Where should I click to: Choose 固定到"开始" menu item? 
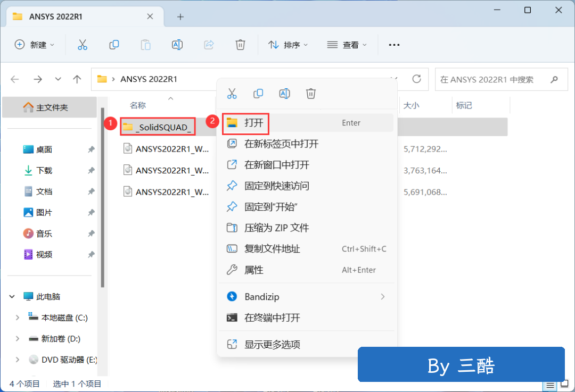pyautogui.click(x=307, y=207)
